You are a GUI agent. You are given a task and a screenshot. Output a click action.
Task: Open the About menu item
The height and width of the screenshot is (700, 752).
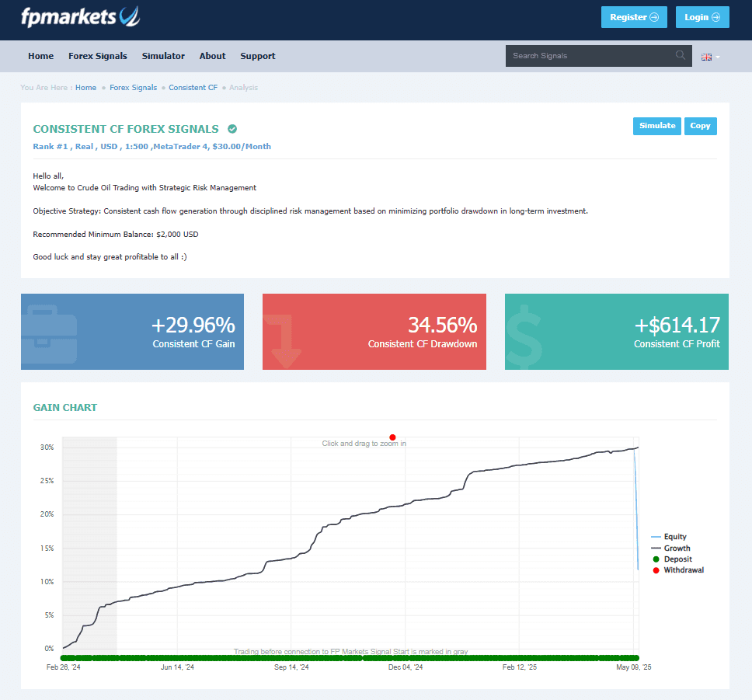[212, 56]
